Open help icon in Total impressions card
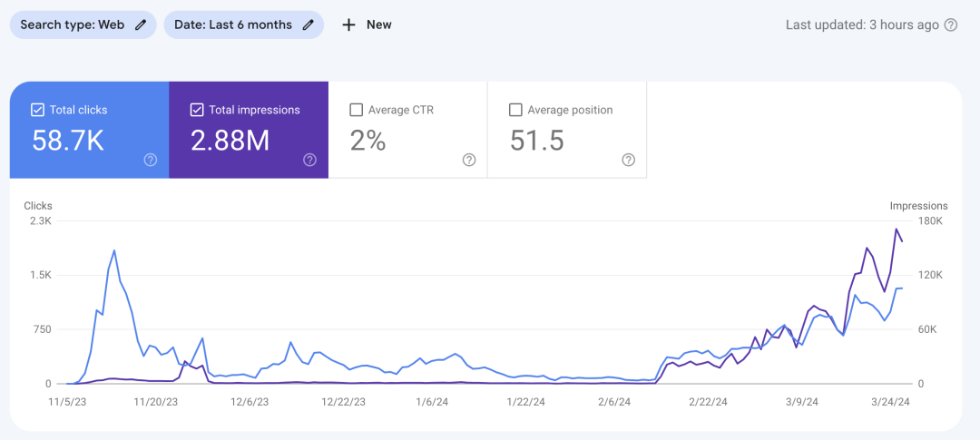Screen dimensions: 980x440 pyautogui.click(x=309, y=160)
